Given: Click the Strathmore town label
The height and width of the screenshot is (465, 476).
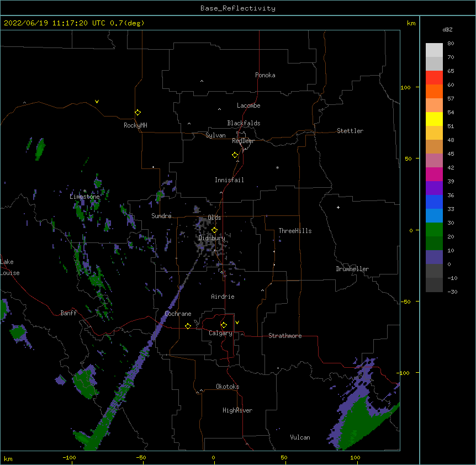Looking at the screenshot, I should click(285, 336).
